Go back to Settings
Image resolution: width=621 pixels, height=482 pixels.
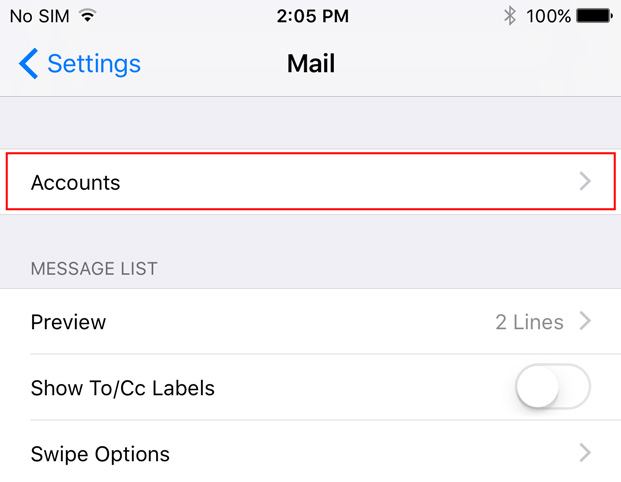coord(80,64)
